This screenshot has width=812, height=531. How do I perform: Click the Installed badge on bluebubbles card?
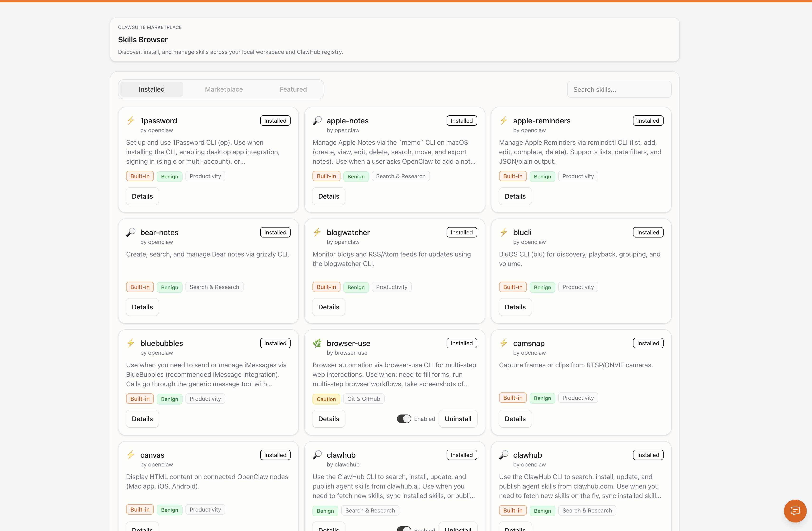coord(275,343)
